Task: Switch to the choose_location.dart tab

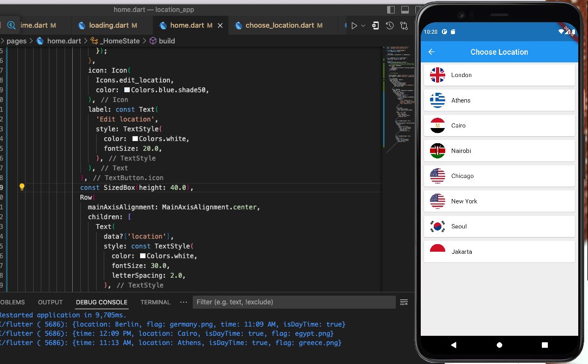Action: (x=279, y=25)
